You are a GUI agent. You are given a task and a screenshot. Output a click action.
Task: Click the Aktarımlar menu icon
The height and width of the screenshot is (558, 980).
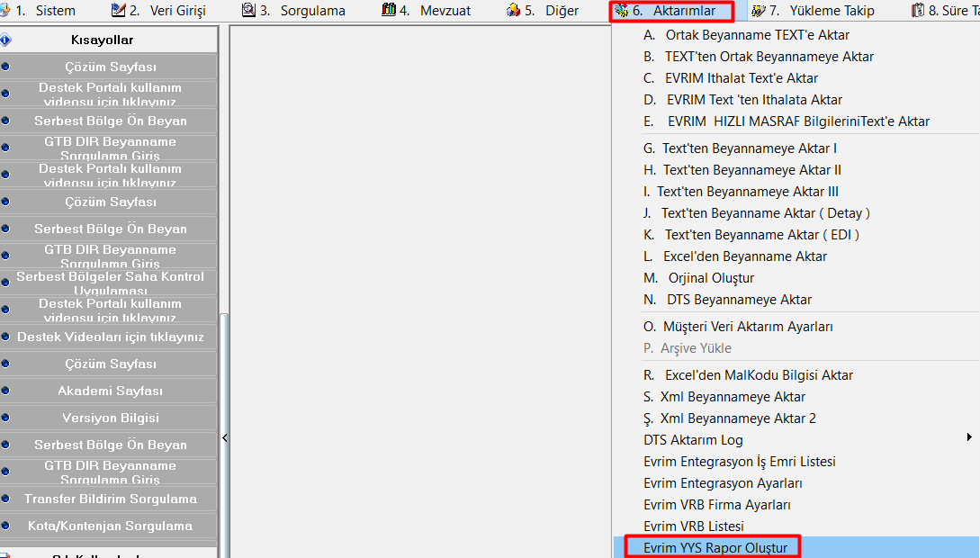622,11
